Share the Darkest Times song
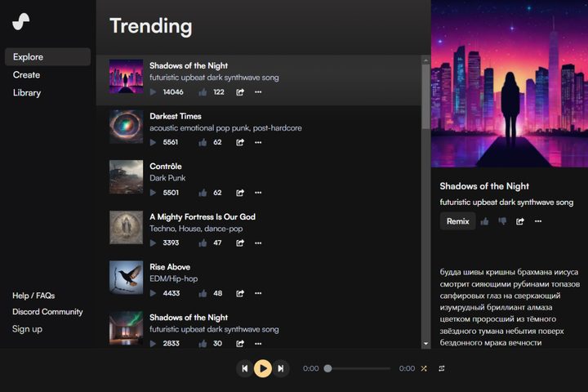 pos(240,142)
